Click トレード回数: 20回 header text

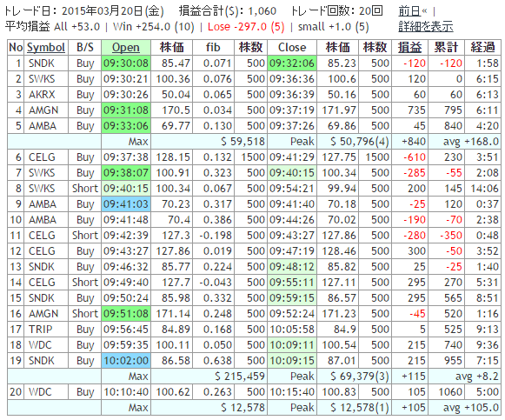tap(336, 11)
